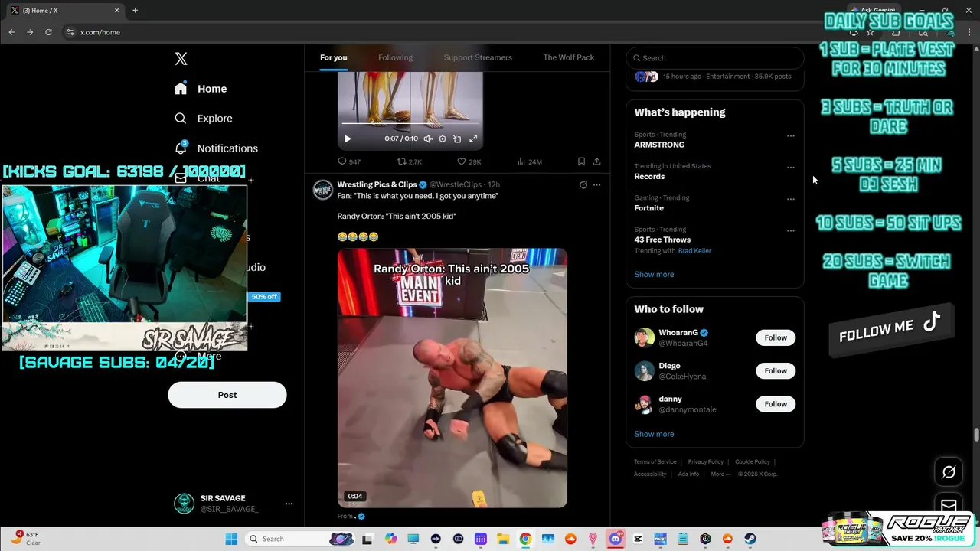Viewport: 980px width, 551px height.
Task: Open Steam from taskbar
Action: pos(750,539)
